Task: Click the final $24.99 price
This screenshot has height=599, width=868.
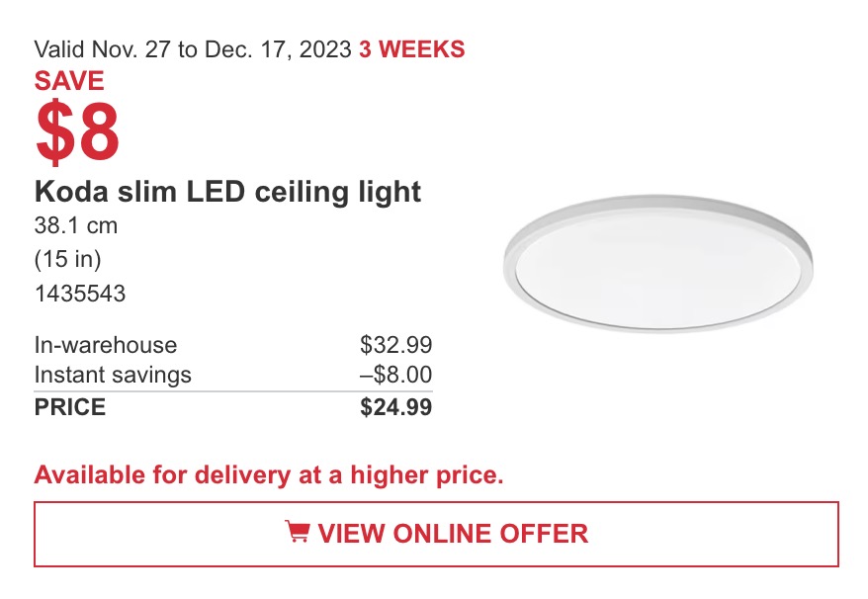Action: coord(395,407)
